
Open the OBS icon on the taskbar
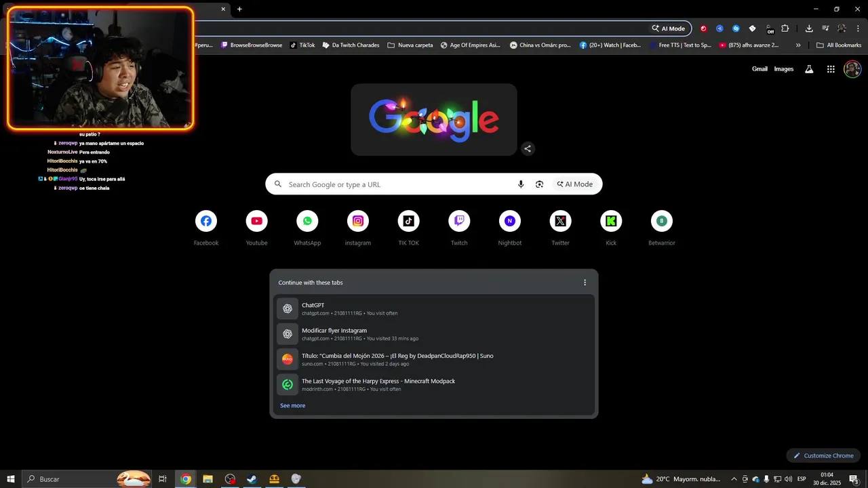click(x=230, y=479)
